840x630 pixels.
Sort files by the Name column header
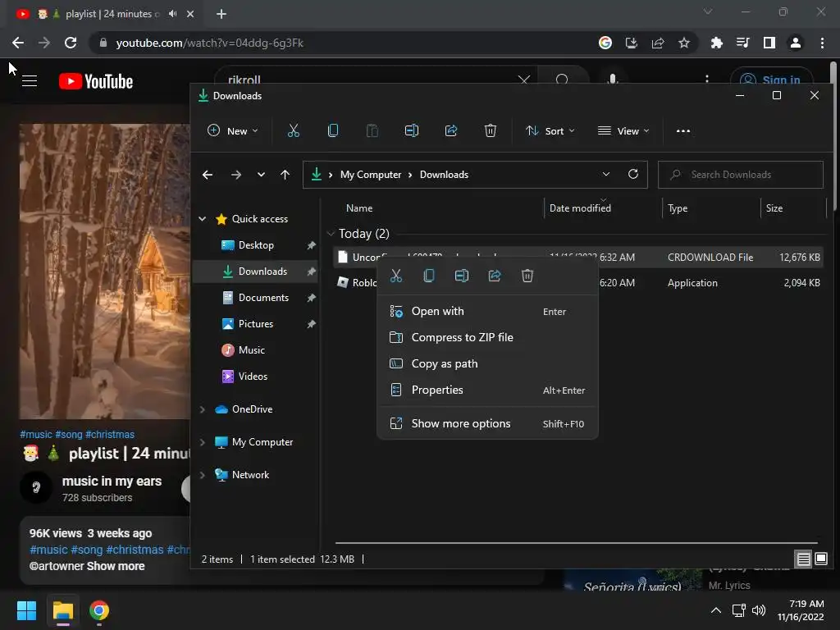coord(359,208)
